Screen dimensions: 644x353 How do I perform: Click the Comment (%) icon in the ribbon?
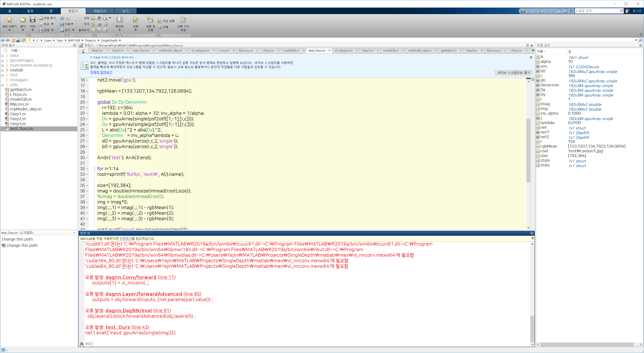[x=93, y=24]
